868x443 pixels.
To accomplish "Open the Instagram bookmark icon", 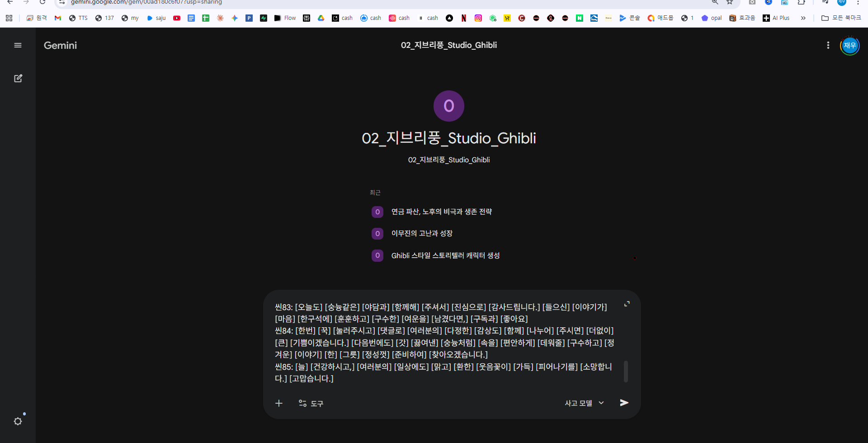I will coord(478,18).
